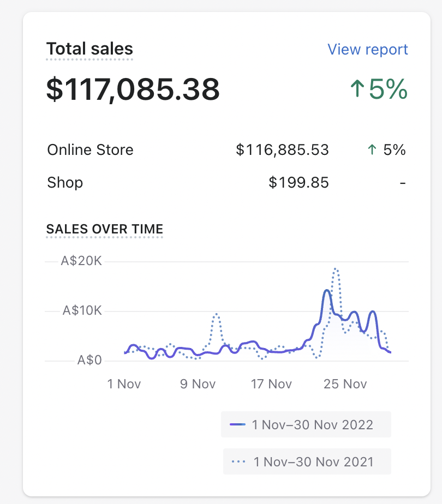Select the Shop row label
Screen dimensions: 442x504
pos(65,183)
